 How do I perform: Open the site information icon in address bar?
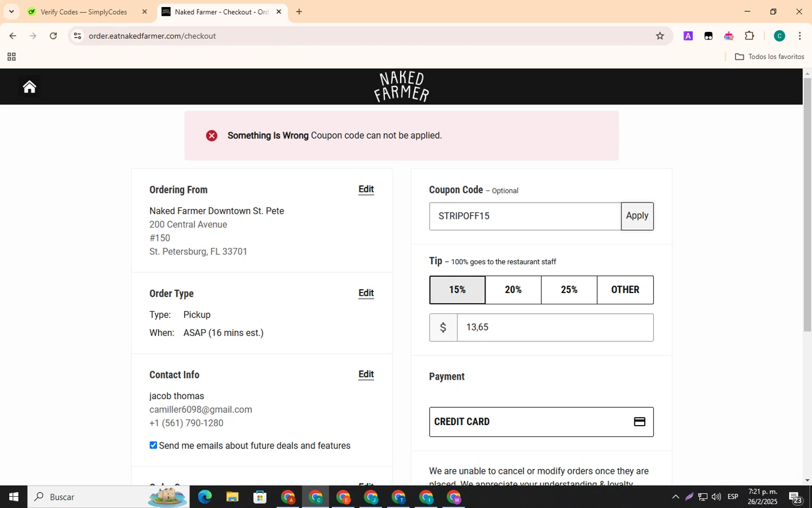coord(77,36)
